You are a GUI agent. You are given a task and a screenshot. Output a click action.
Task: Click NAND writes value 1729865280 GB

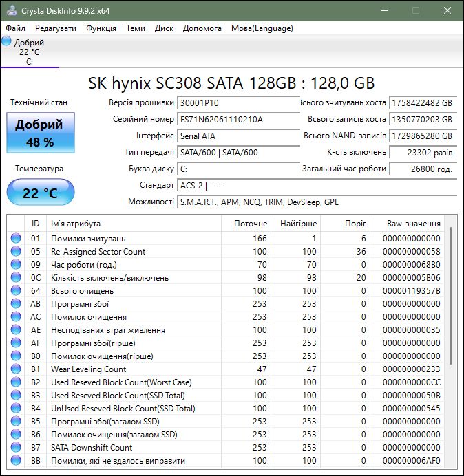[x=423, y=136]
